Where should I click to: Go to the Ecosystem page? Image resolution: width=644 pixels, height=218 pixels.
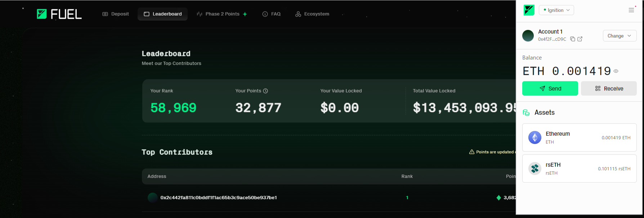312,14
